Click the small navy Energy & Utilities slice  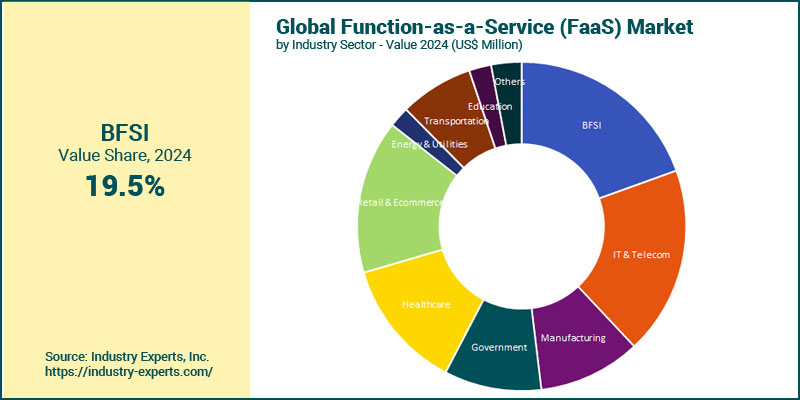coord(405,122)
